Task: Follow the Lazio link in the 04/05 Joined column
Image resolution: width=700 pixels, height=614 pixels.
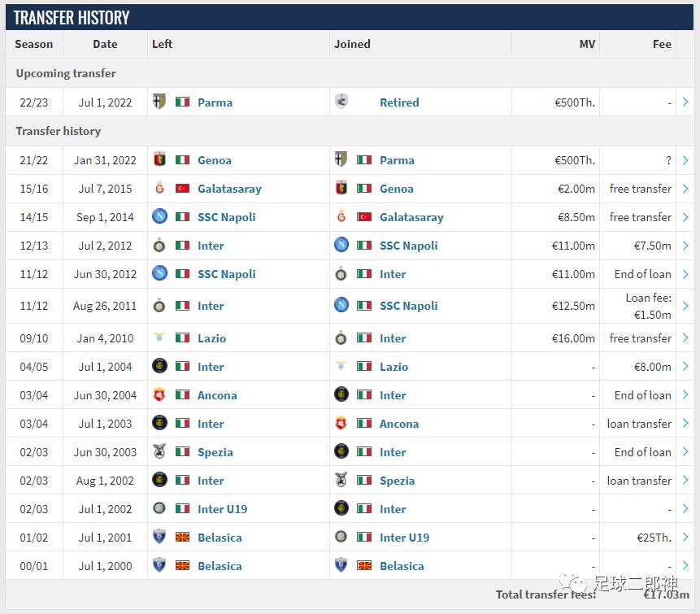Action: pos(393,367)
